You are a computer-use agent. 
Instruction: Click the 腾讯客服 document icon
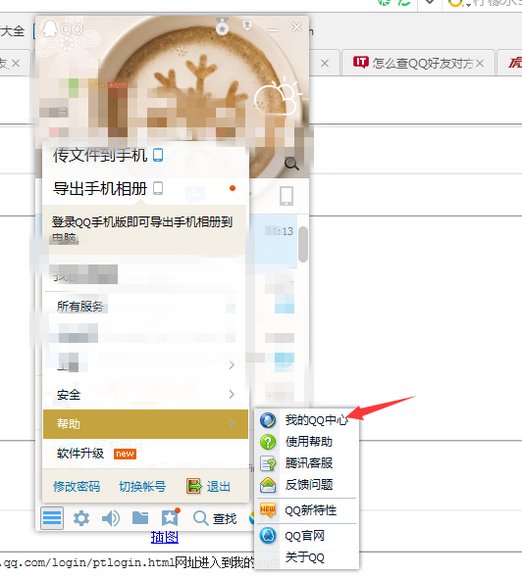tap(268, 463)
